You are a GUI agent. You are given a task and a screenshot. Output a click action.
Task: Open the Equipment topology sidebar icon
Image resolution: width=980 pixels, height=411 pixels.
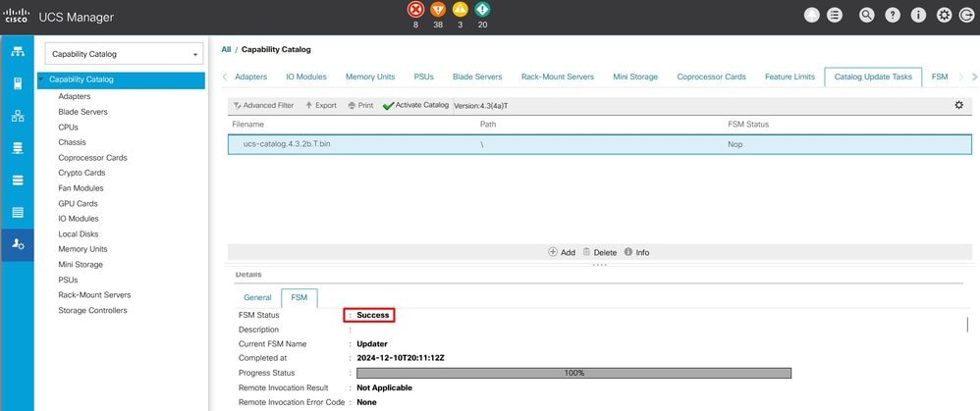[x=18, y=52]
